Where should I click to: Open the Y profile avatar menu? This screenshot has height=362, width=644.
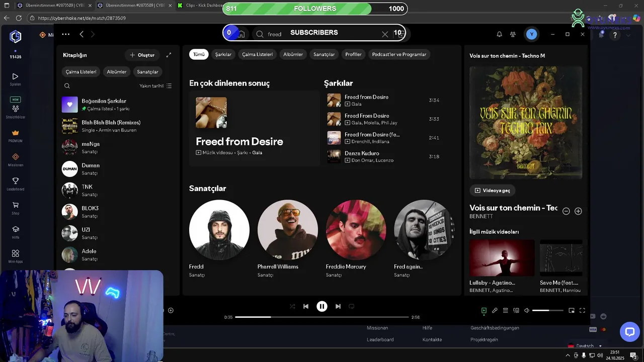pos(531,34)
